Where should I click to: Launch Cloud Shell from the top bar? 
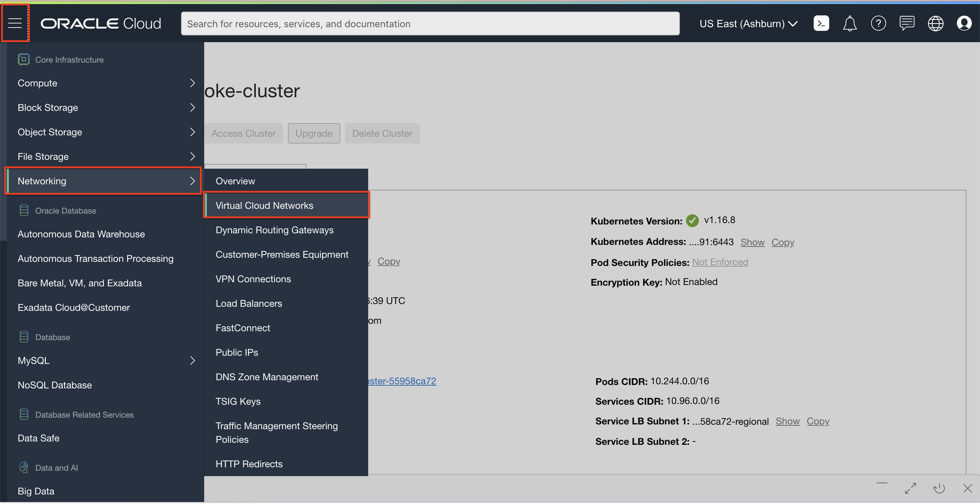821,23
